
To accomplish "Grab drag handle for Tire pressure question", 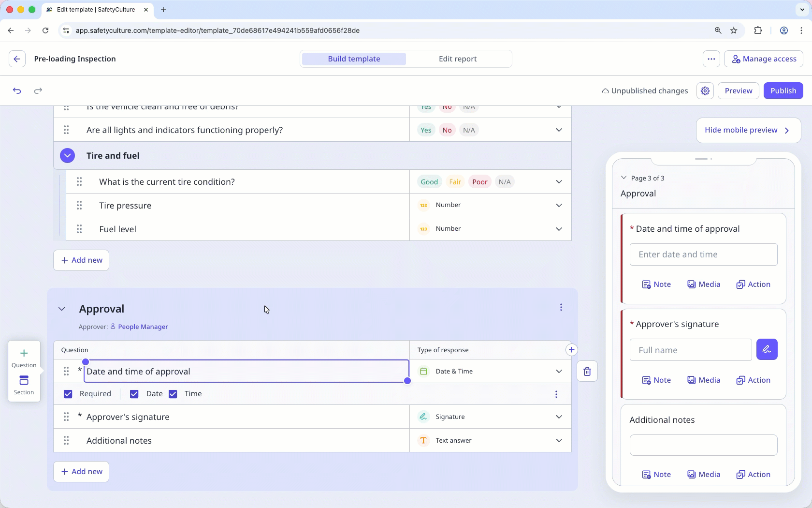I will pos(79,206).
